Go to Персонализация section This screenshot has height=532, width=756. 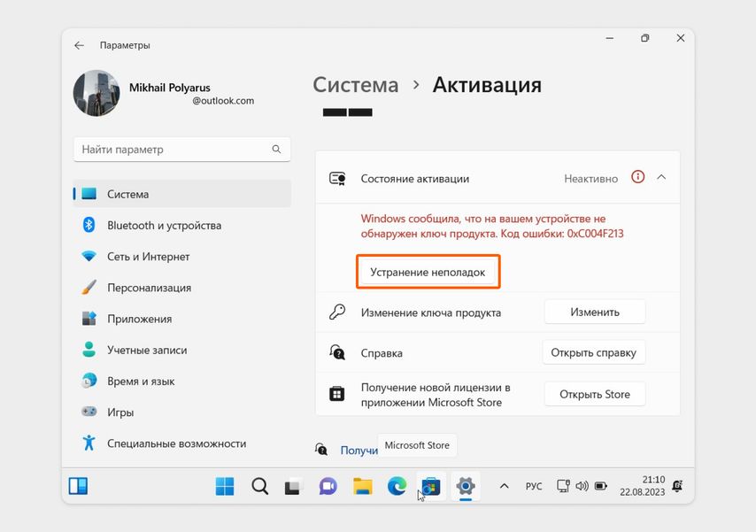pyautogui.click(x=181, y=288)
